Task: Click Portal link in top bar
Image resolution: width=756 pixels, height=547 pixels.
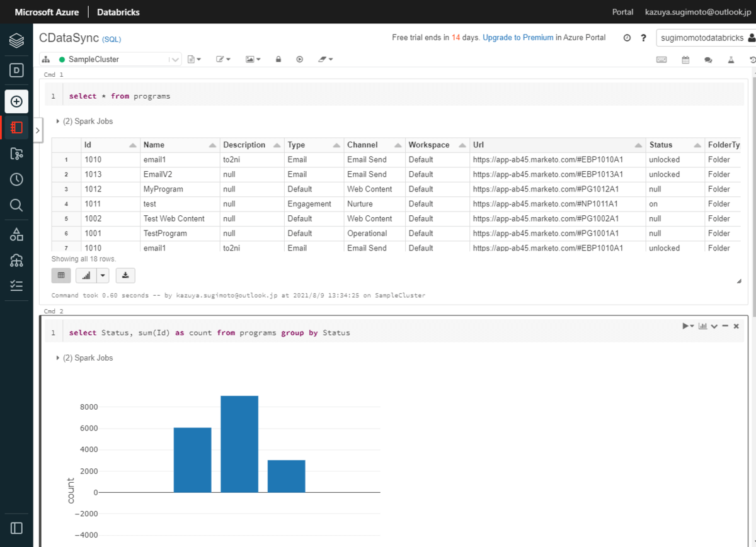Action: click(622, 12)
